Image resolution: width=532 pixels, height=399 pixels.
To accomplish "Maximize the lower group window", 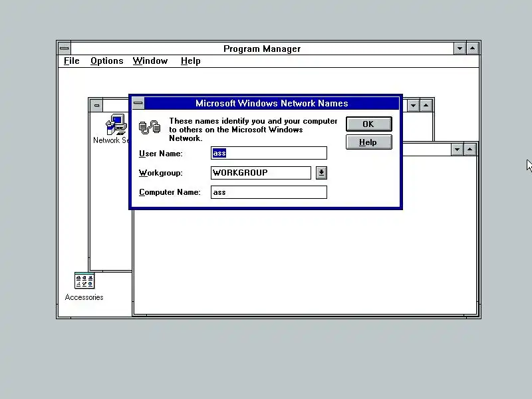I will point(470,149).
